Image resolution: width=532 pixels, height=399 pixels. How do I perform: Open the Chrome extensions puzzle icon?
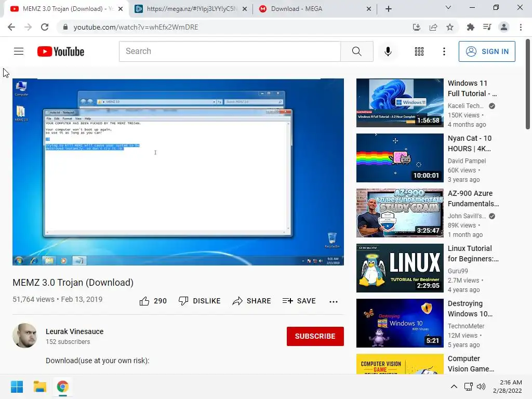(x=470, y=27)
